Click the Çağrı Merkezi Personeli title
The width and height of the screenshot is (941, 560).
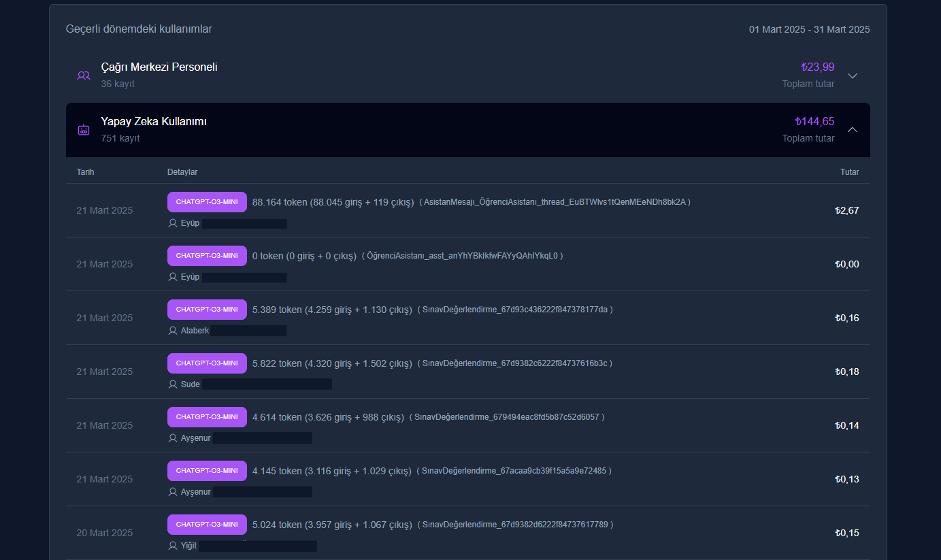coord(159,67)
